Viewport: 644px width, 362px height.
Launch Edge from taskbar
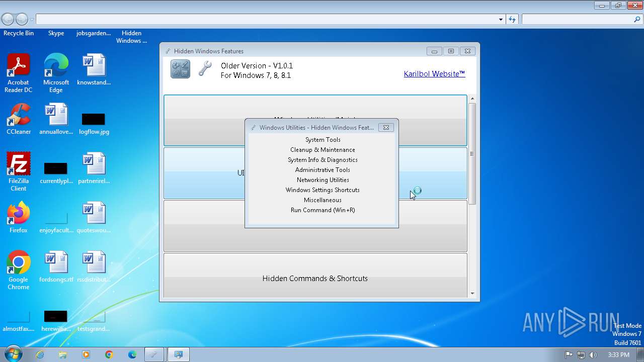point(132,354)
